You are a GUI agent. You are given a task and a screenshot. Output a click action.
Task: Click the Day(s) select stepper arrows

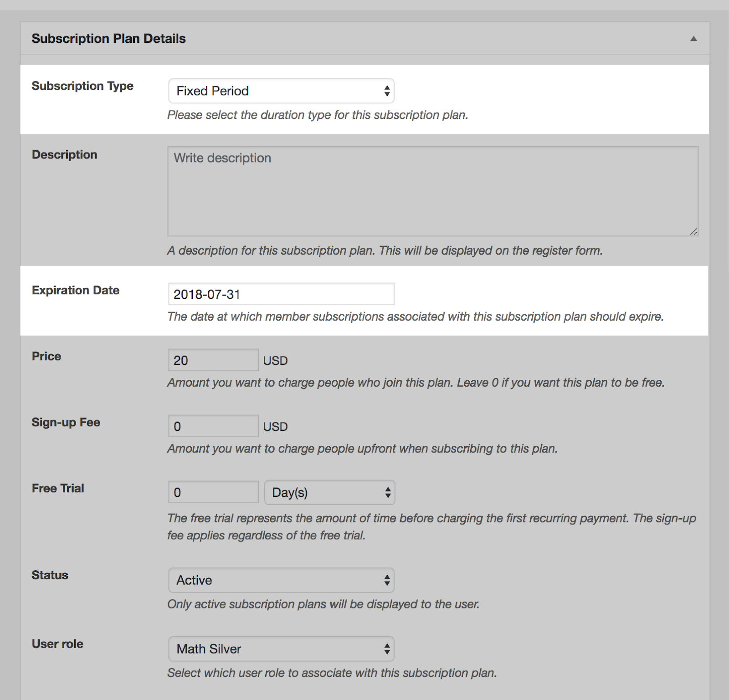tap(388, 492)
